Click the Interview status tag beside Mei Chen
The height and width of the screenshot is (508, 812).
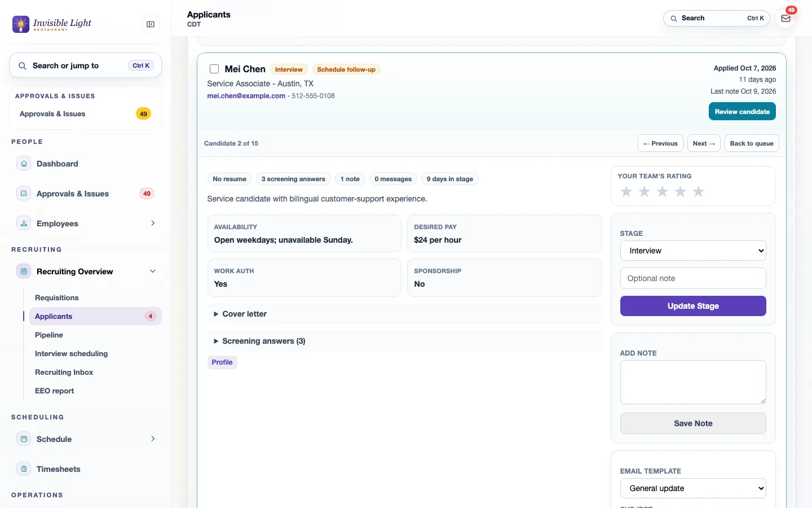(x=289, y=69)
